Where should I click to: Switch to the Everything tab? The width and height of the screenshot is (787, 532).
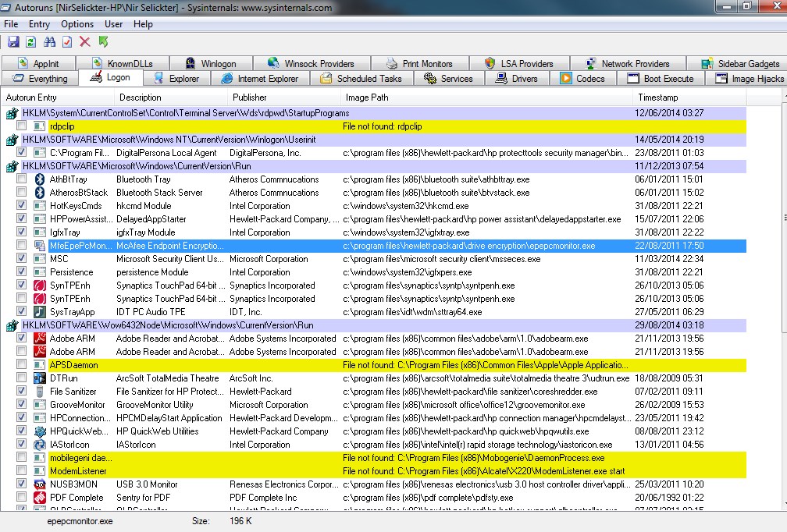tap(40, 79)
